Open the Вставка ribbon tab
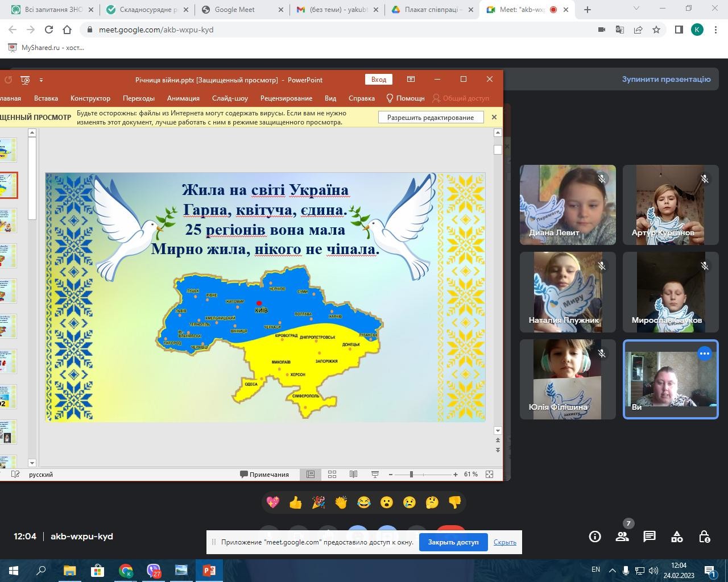 pos(46,98)
